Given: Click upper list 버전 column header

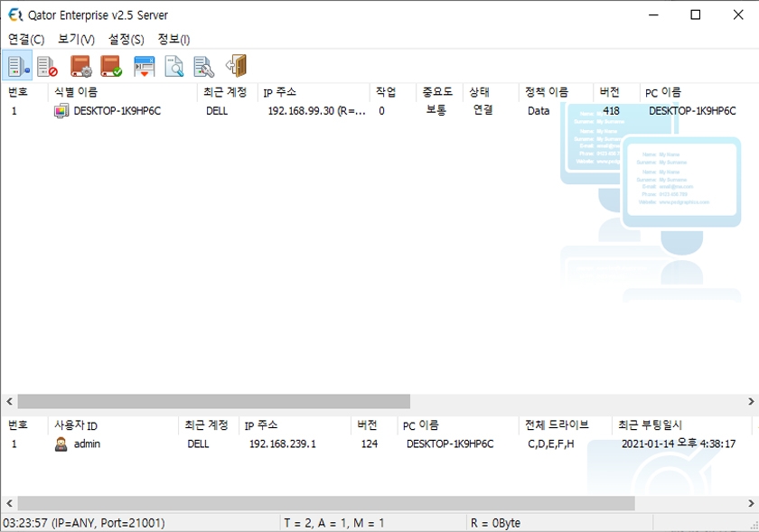Looking at the screenshot, I should click(616, 92).
